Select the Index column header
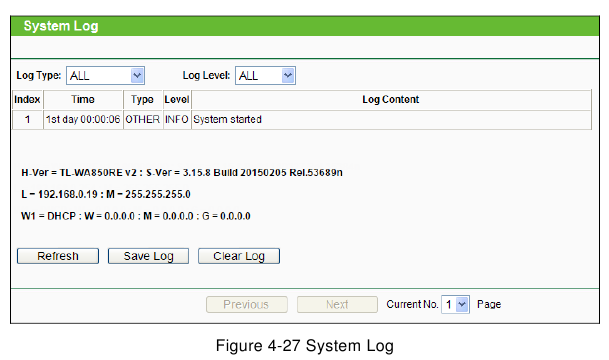 point(28,100)
